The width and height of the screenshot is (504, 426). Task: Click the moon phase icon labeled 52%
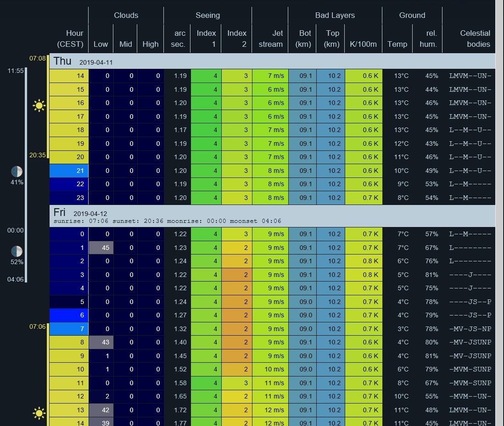17,251
